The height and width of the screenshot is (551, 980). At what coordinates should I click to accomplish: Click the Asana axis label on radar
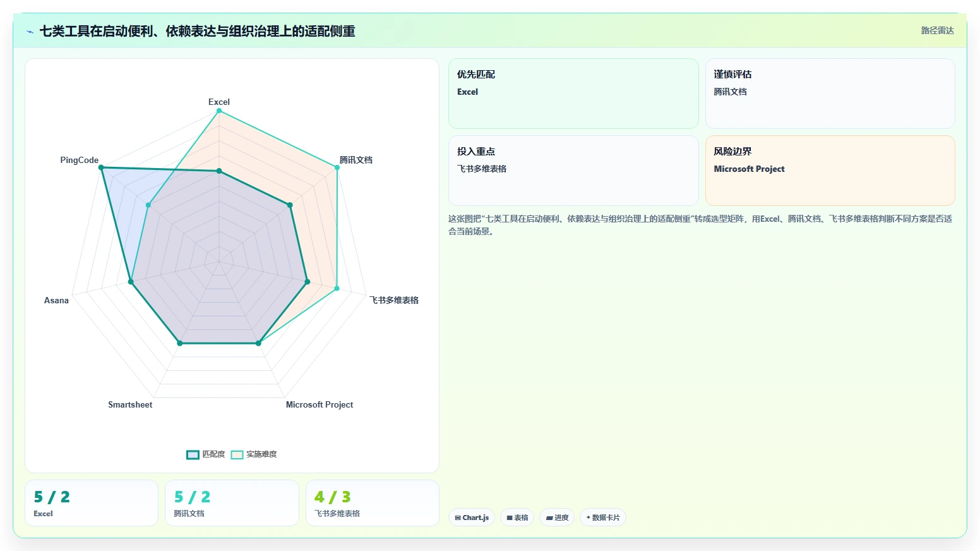(56, 300)
